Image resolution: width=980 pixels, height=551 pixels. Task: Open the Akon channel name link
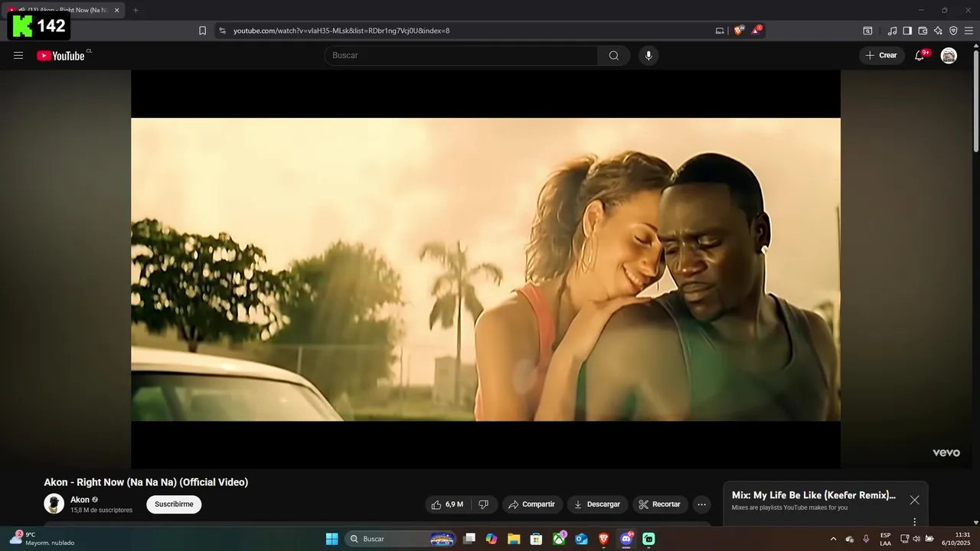coord(80,500)
